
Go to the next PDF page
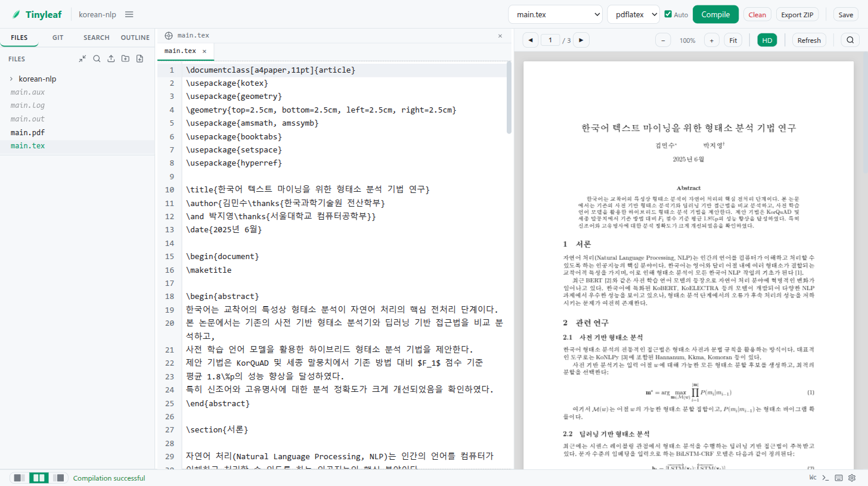point(581,40)
